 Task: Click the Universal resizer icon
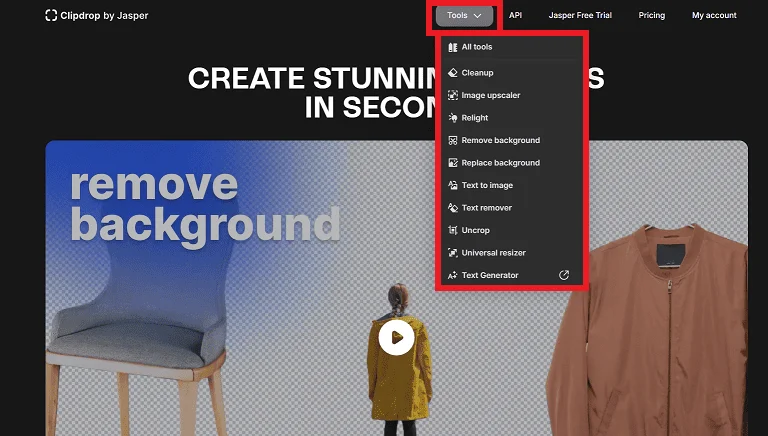point(453,253)
